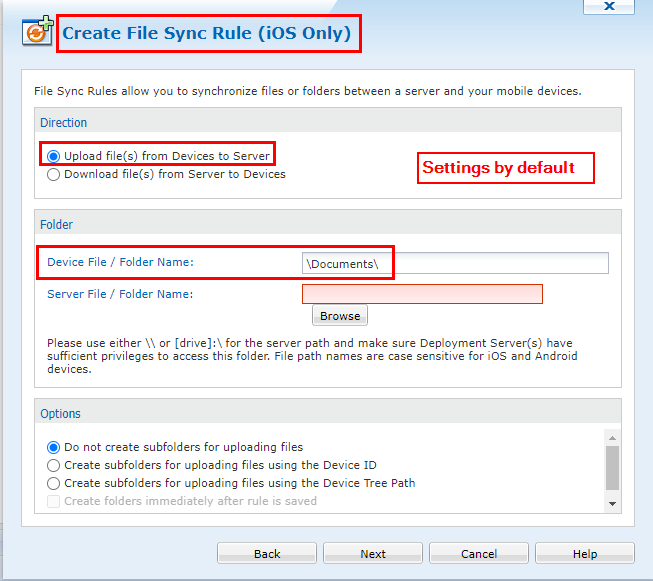Click the Options list scrollbar thumb
Image resolution: width=653 pixels, height=581 pixels.
point(613,466)
